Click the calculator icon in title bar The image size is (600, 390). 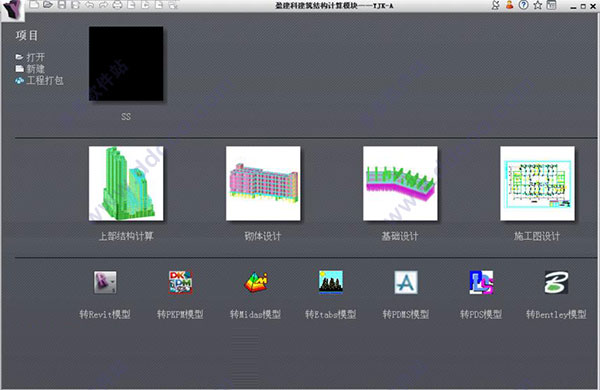click(551, 5)
